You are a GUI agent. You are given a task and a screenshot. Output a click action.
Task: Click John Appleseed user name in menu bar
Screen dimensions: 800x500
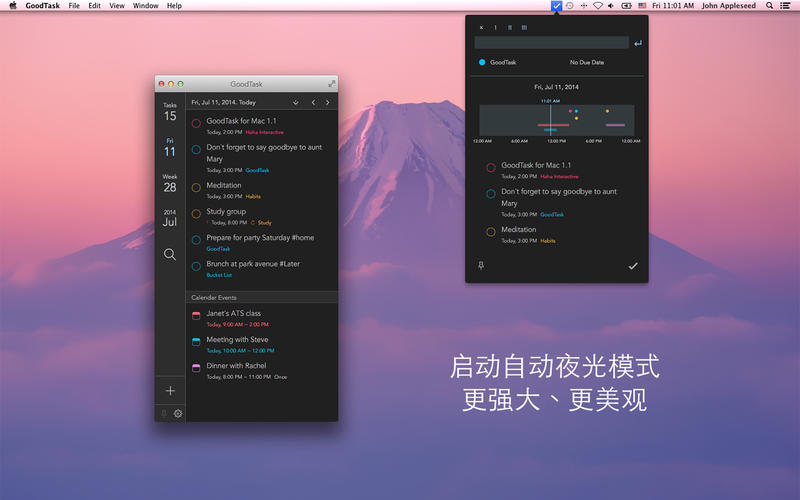tap(729, 6)
